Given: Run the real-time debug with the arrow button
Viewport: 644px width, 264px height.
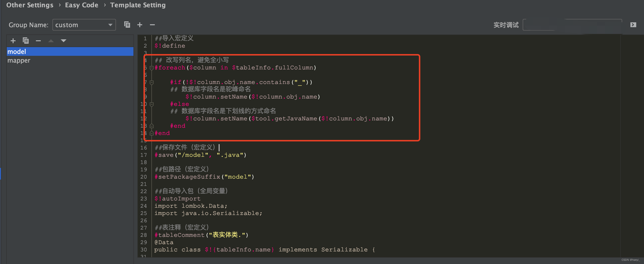Looking at the screenshot, I should pyautogui.click(x=633, y=25).
